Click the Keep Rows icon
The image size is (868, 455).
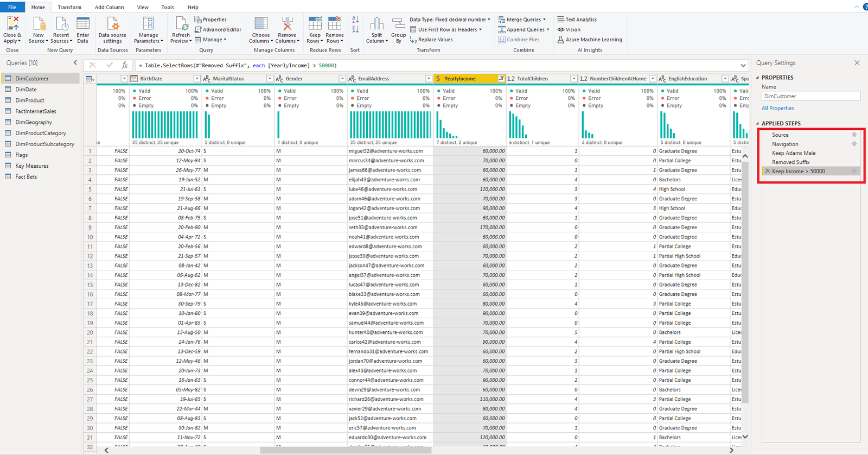(315, 23)
